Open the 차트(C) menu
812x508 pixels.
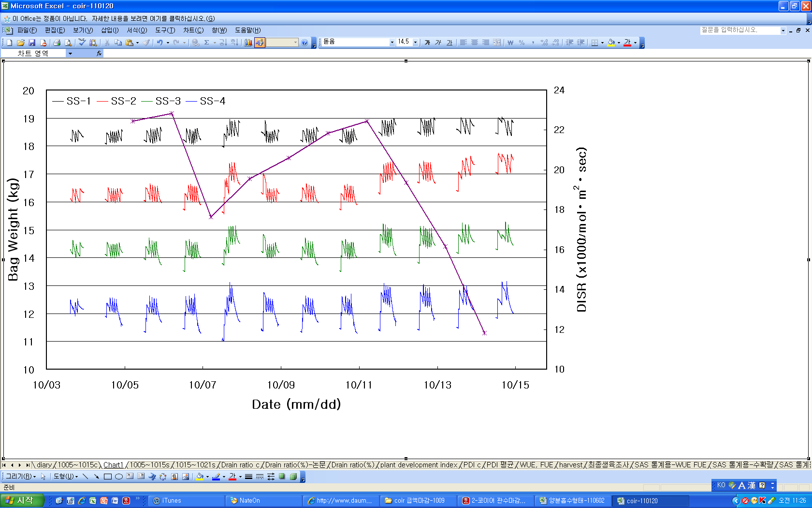[x=193, y=30]
